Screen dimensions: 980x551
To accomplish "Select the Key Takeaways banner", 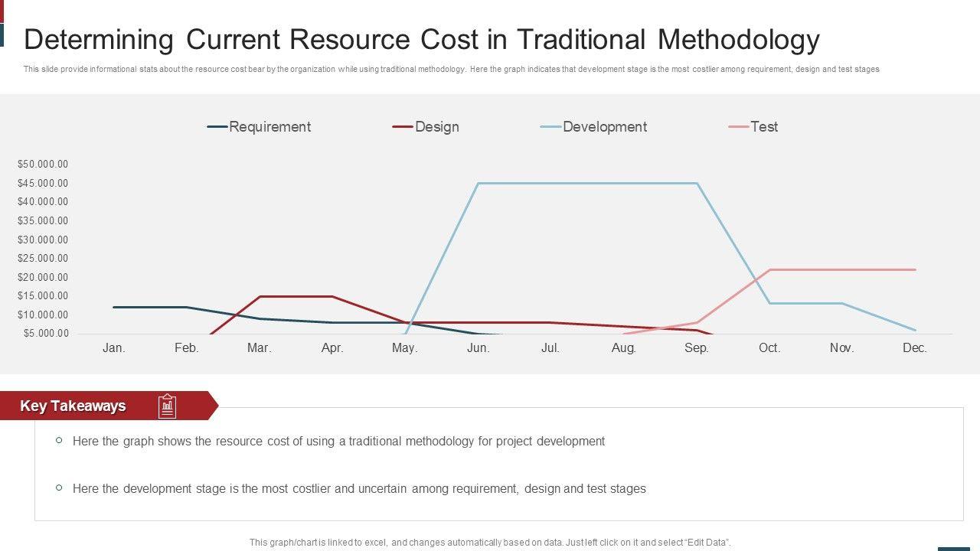I will click(x=73, y=406).
